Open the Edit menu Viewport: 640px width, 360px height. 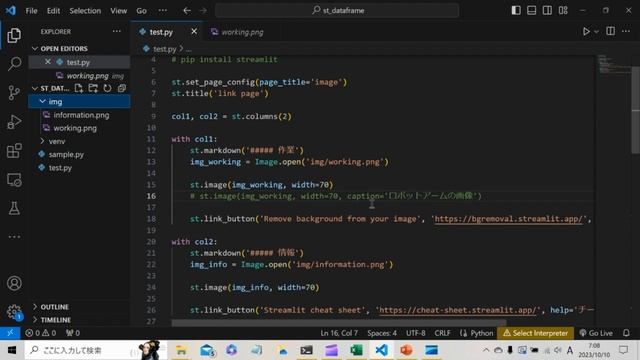(53, 11)
